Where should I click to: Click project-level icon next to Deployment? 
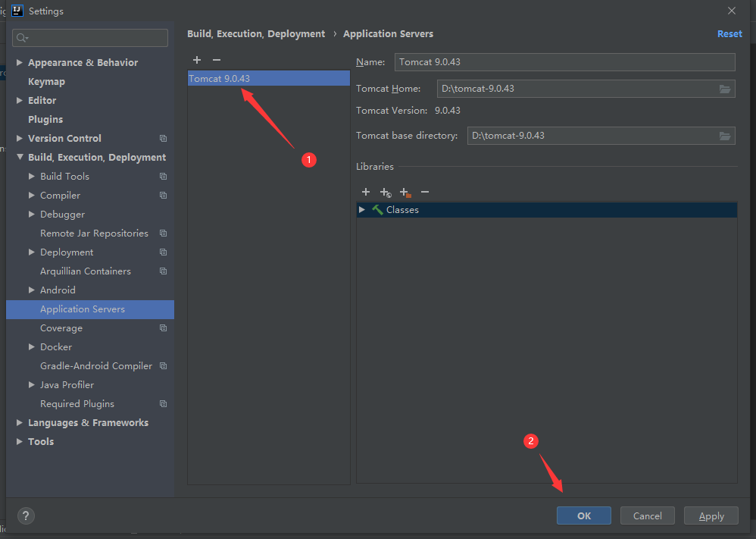[164, 252]
